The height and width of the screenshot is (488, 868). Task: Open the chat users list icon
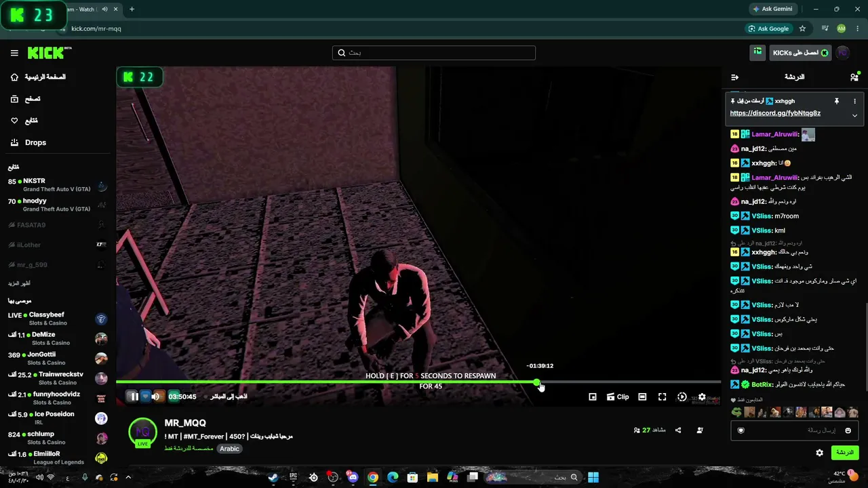[x=854, y=77]
